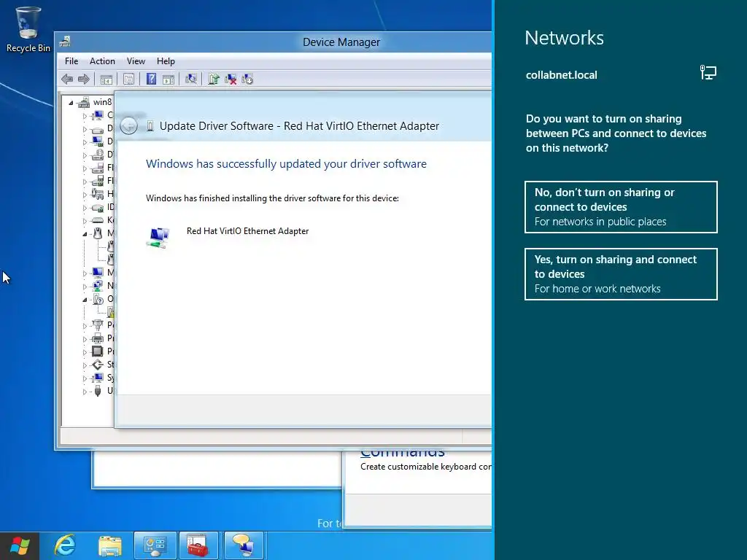
Task: Click the Forward arrow in Device Manager toolbar
Action: pos(84,79)
